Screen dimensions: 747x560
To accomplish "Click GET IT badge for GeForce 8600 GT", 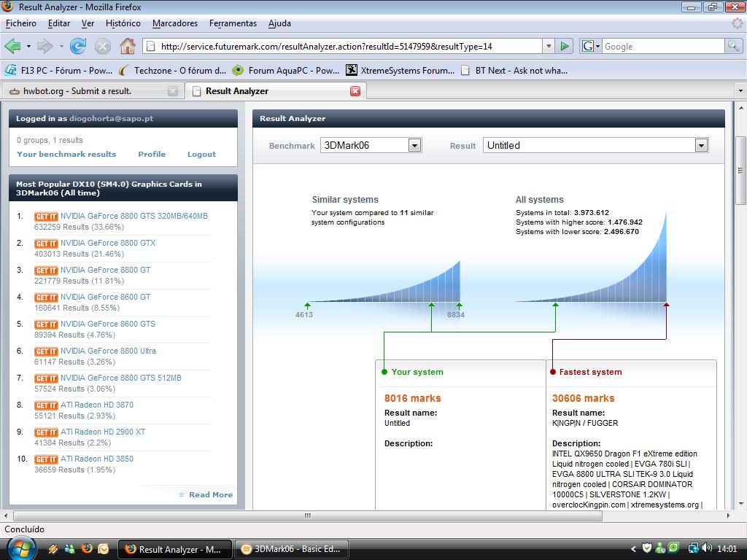I will [x=46, y=297].
